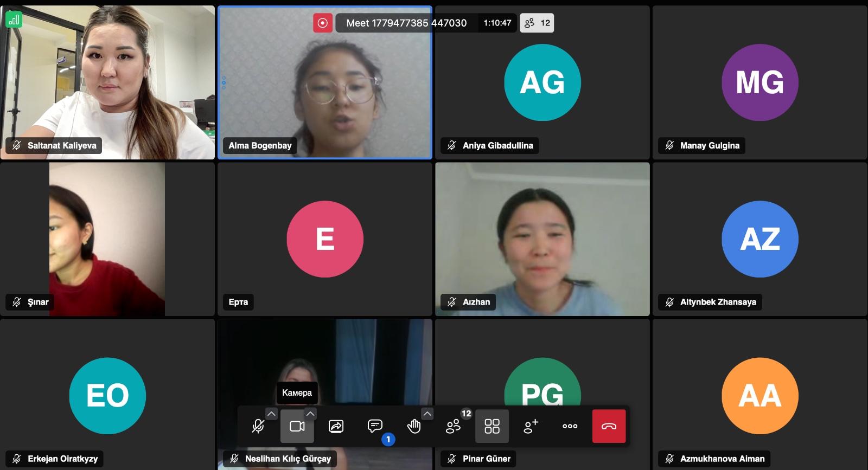The width and height of the screenshot is (868, 470).
Task: Open tile options dots on Alma Bogenbay video
Action: pyautogui.click(x=224, y=82)
